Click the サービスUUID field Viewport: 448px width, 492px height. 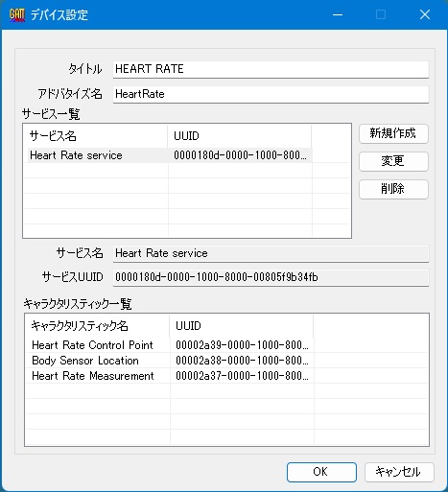tap(271, 277)
